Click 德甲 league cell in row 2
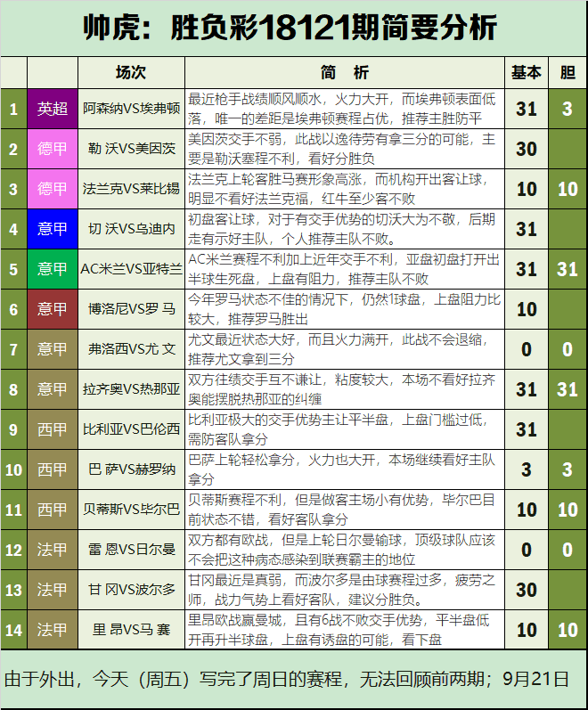The height and width of the screenshot is (710, 588). point(53,149)
